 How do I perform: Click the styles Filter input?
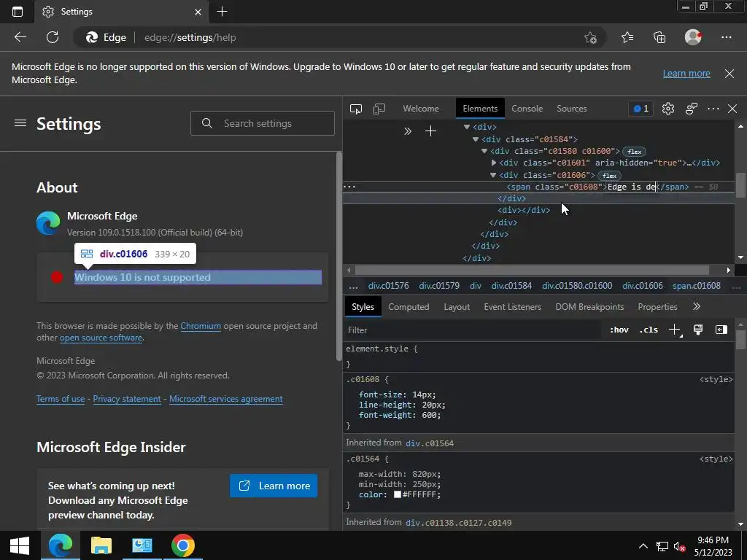click(473, 330)
